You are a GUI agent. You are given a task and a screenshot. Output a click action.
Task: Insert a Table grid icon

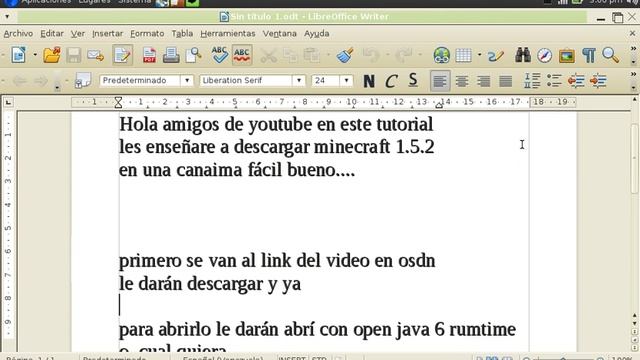[x=463, y=55]
